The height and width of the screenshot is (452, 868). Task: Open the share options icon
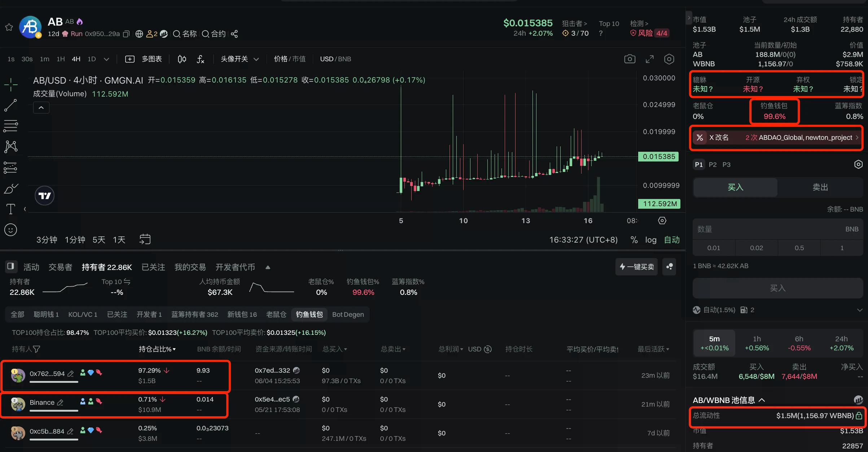pyautogui.click(x=234, y=34)
